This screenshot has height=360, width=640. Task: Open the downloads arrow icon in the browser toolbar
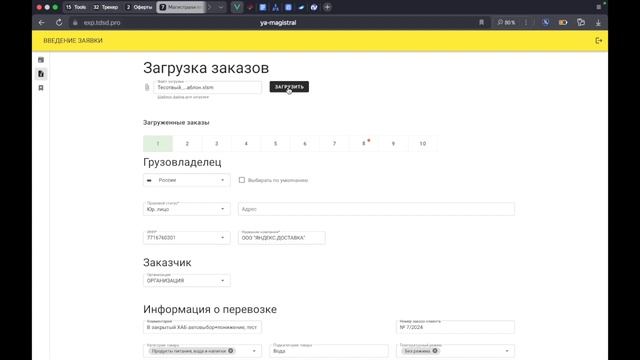click(x=598, y=22)
